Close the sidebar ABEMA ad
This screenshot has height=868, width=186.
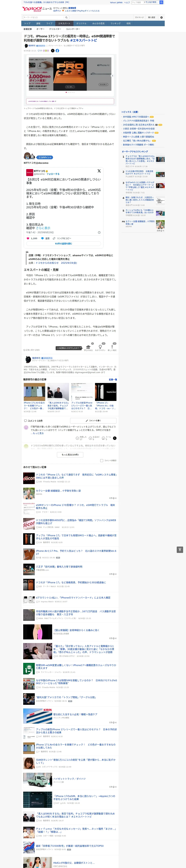click(163, 230)
